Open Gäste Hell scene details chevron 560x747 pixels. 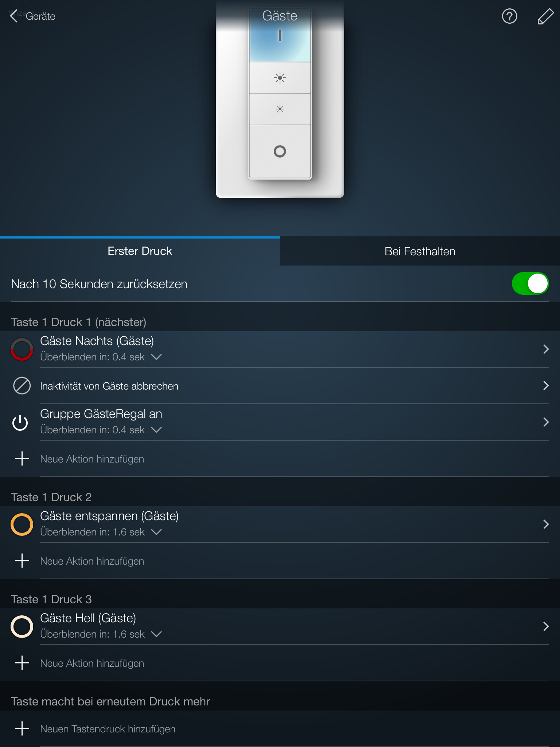pos(546,626)
